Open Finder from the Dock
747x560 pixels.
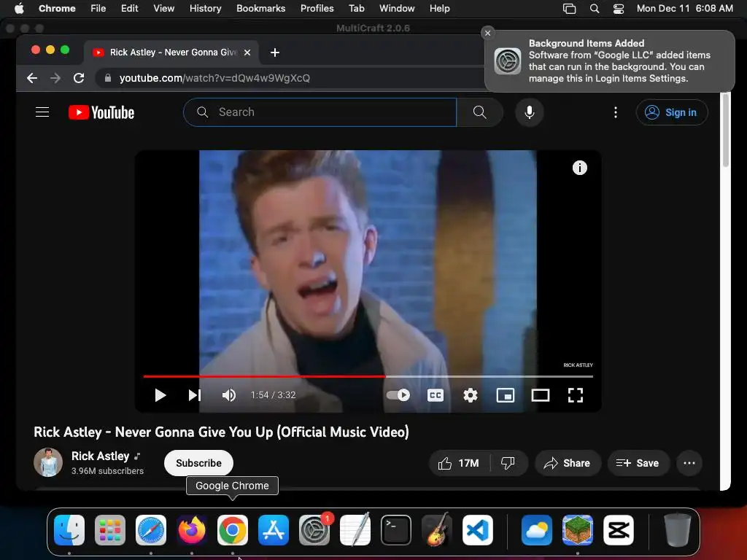click(x=69, y=529)
